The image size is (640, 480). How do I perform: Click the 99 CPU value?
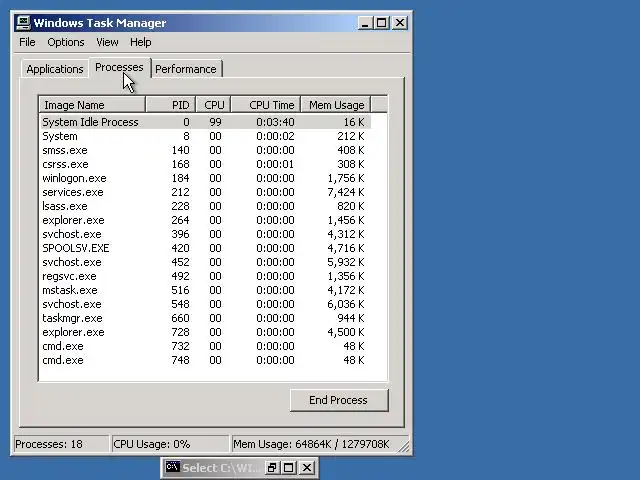pyautogui.click(x=215, y=122)
